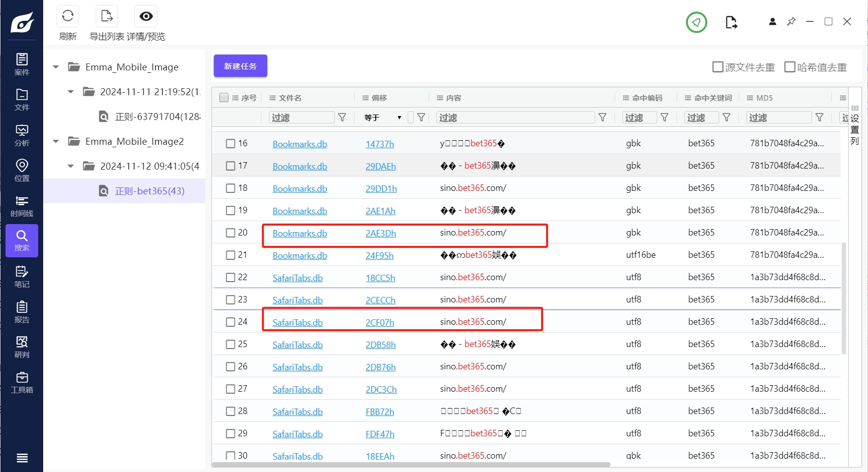Collapse the 2024-11-11 21:19:52 folder node
The height and width of the screenshot is (472, 868).
click(71, 92)
